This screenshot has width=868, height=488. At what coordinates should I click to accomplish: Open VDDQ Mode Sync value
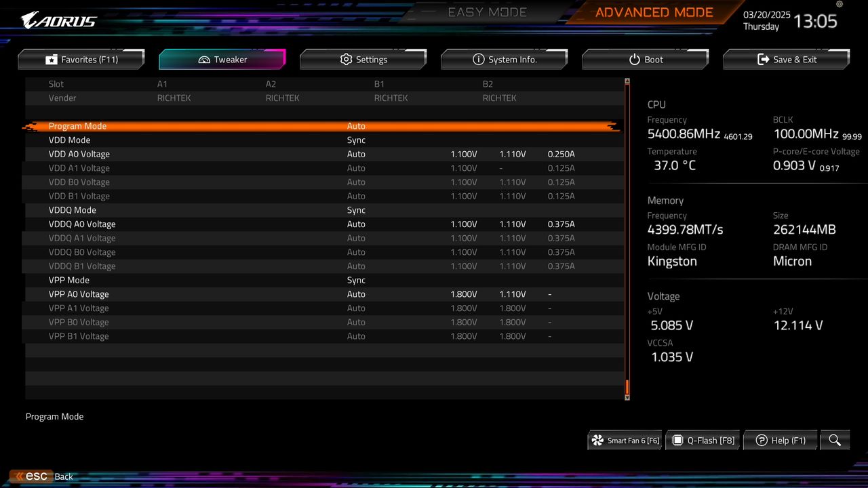356,210
